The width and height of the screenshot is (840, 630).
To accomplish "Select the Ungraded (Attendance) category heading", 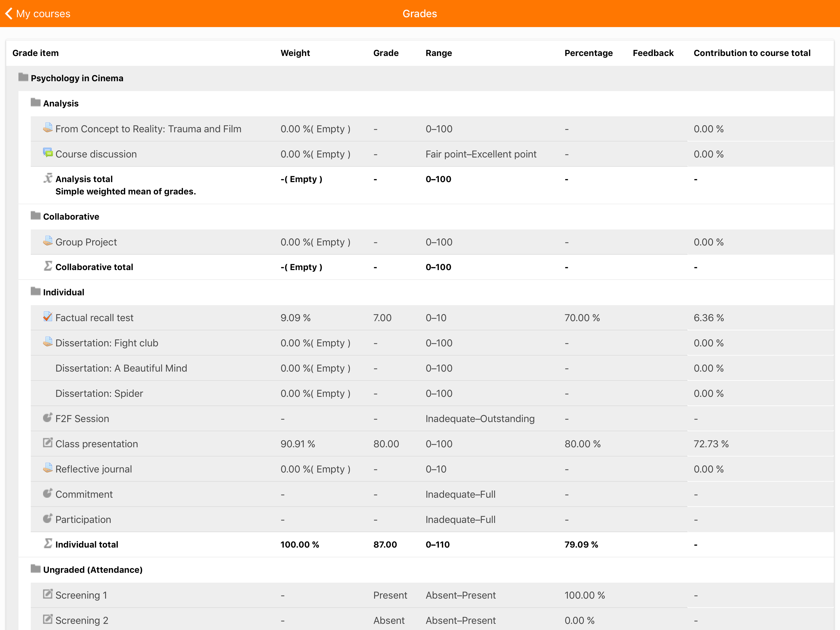I will [x=93, y=570].
